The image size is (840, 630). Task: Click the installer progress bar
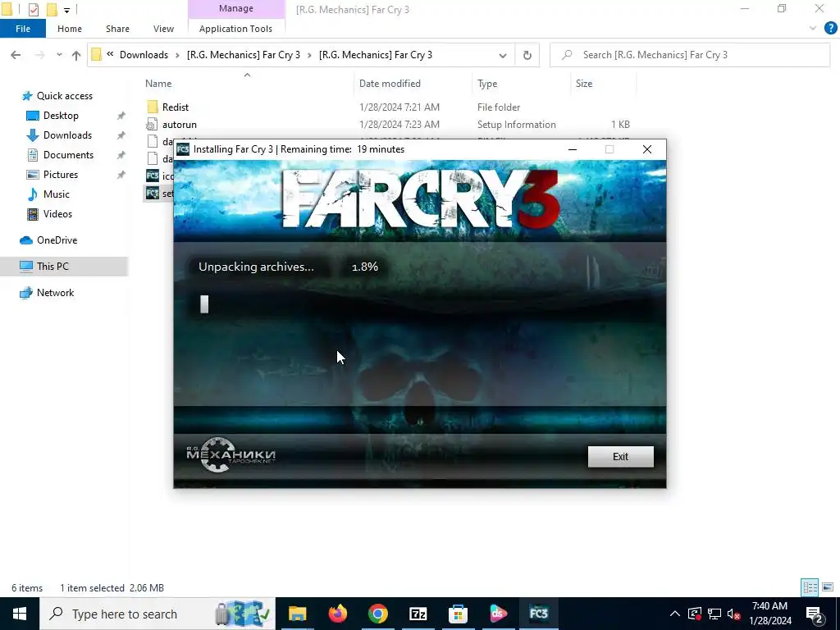(419, 304)
